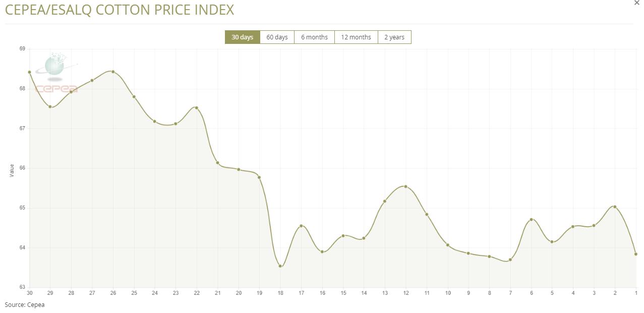Pick the data point at day 12
Viewport: 644px width, 313px height.
click(x=405, y=187)
